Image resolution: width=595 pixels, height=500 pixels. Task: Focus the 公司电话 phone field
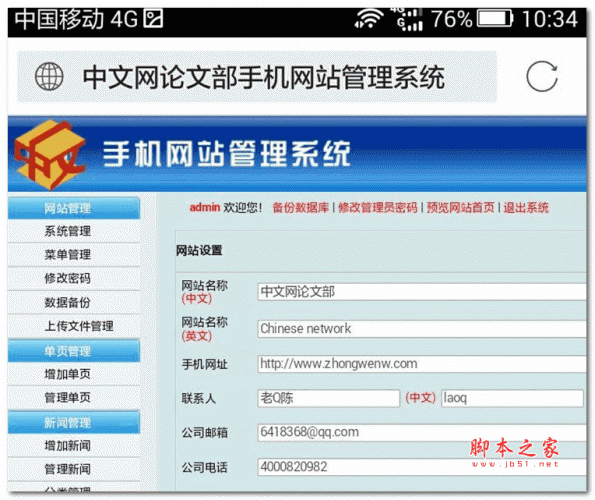coord(422,467)
